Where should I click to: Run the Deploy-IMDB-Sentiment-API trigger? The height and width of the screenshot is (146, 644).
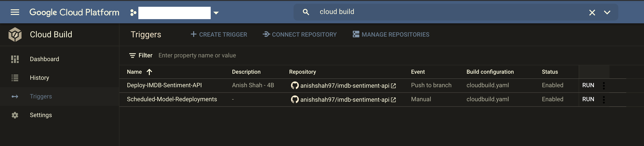coord(588,85)
